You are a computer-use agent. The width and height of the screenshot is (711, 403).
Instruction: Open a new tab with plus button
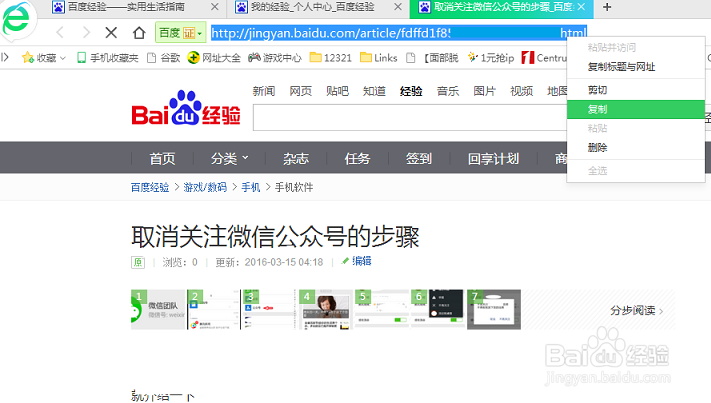pyautogui.click(x=607, y=7)
